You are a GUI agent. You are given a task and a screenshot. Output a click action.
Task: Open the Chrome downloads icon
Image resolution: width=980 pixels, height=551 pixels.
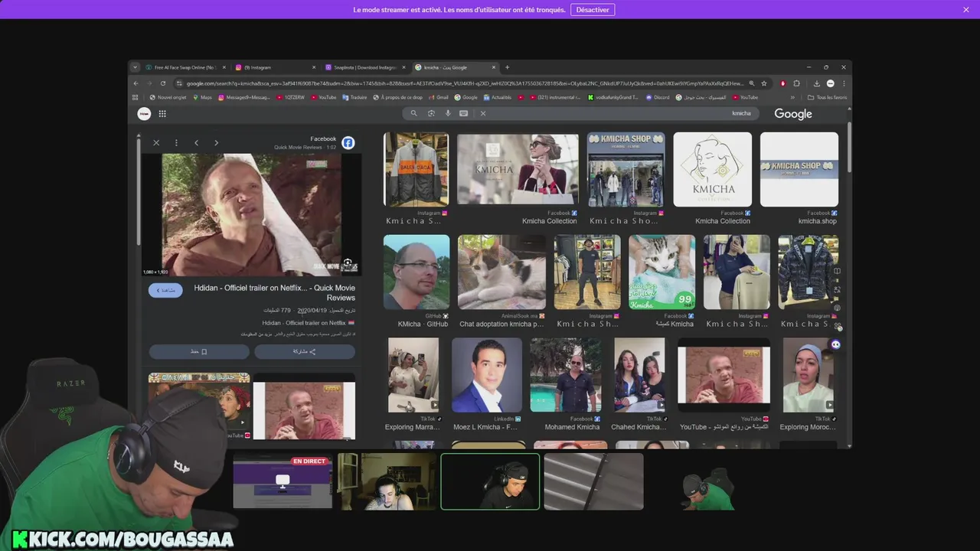pyautogui.click(x=816, y=83)
